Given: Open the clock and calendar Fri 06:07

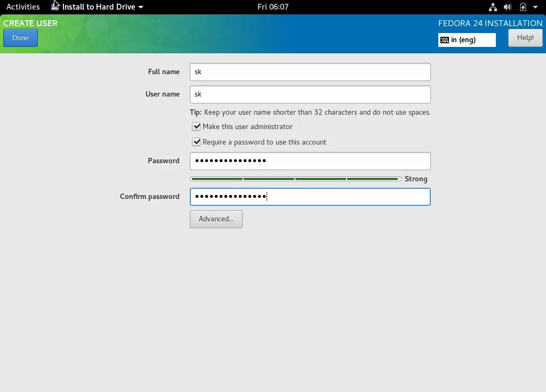Looking at the screenshot, I should click(x=273, y=6).
